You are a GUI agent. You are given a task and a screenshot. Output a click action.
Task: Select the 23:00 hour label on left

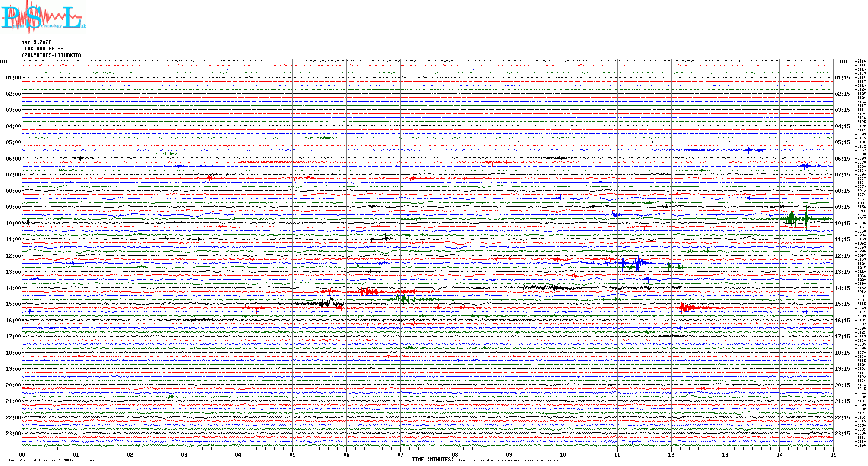click(x=13, y=434)
